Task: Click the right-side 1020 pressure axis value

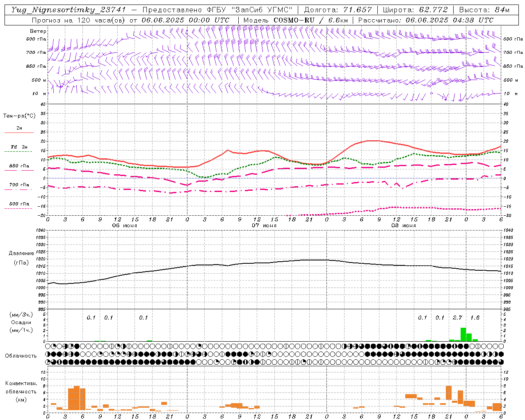Action: pyautogui.click(x=508, y=259)
